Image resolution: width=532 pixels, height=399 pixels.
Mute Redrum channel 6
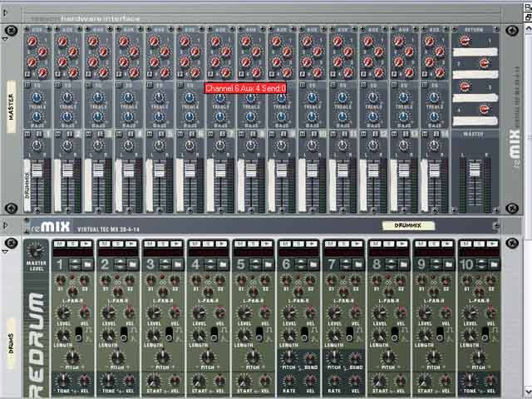click(285, 244)
